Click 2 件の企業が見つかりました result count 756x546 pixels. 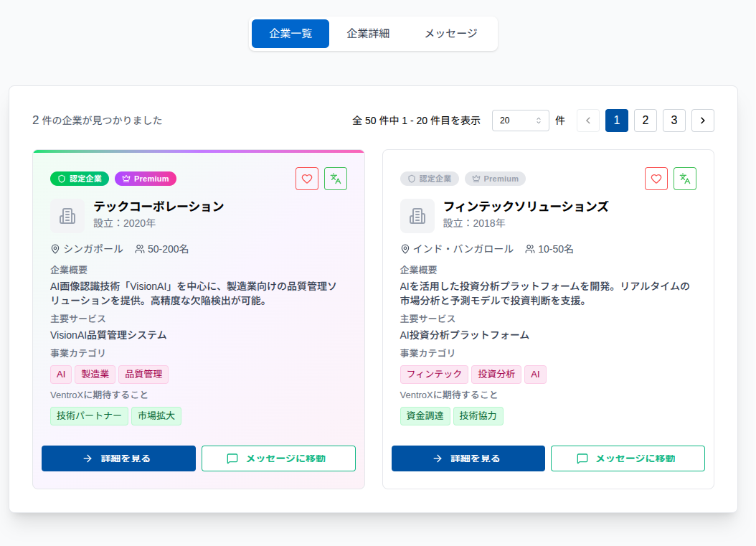[98, 121]
